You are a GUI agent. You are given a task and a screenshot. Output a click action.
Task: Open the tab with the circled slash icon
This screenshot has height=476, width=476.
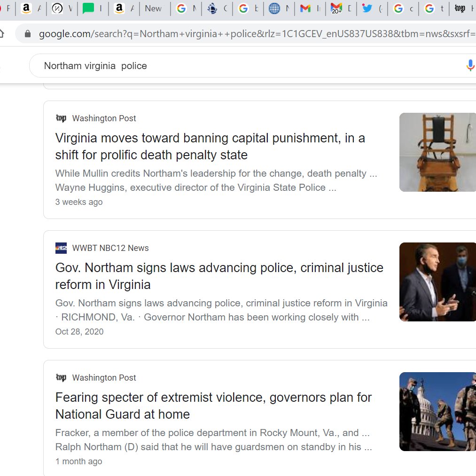[x=62, y=8]
